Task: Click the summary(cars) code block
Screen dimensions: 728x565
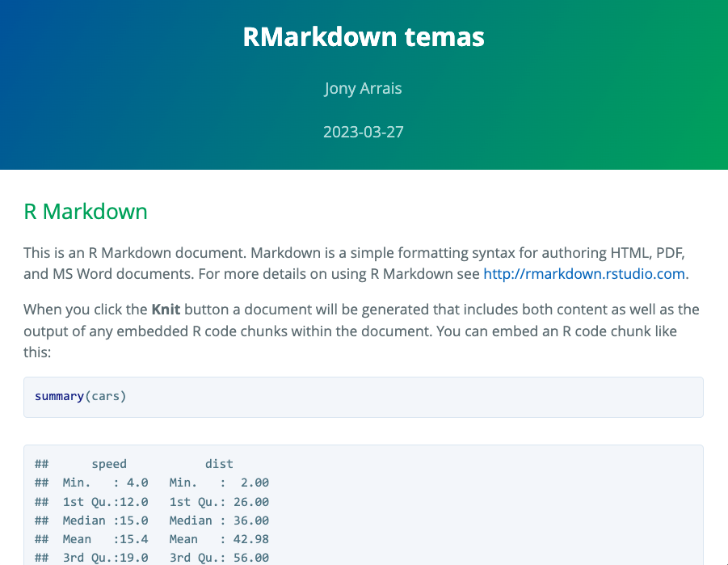Action: coord(364,397)
